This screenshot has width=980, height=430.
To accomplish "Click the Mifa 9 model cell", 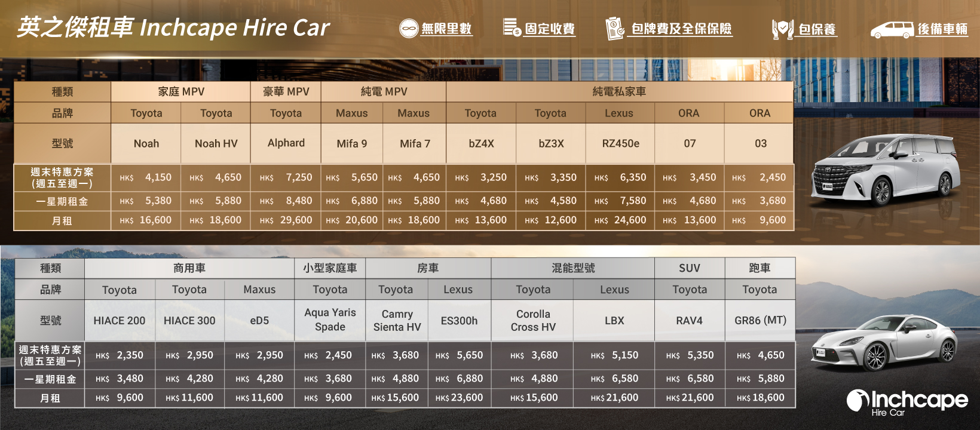I will tap(352, 143).
